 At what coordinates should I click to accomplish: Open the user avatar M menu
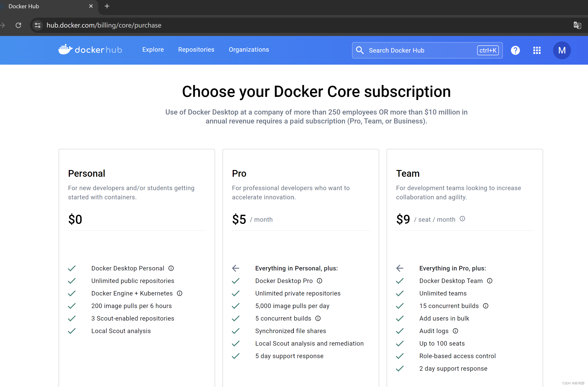click(562, 50)
